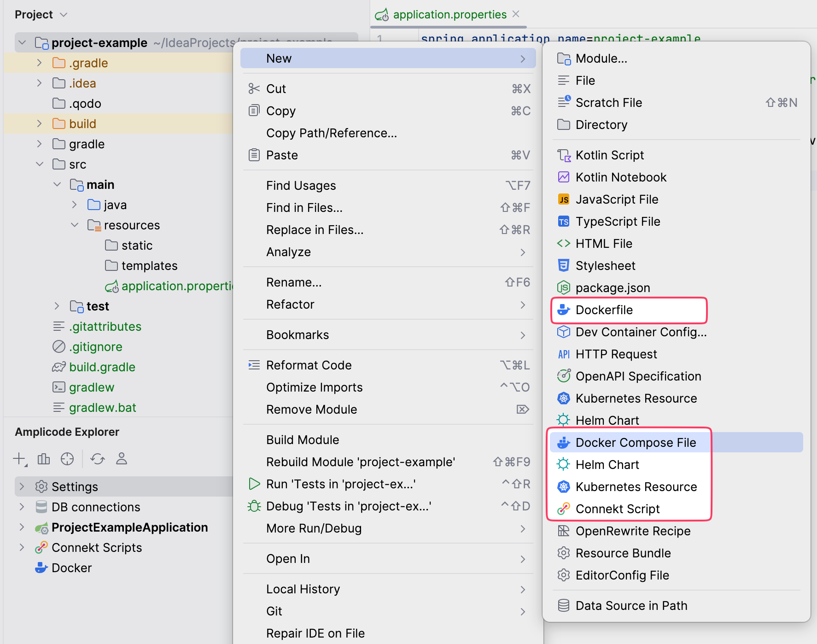
Task: Expand the .gradle folder in project tree
Action: point(40,63)
